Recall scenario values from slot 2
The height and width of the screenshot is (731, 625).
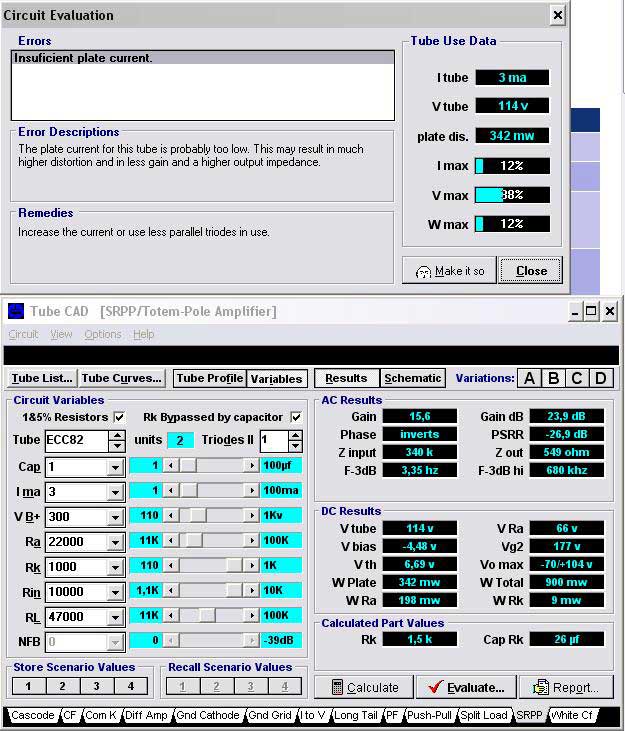tap(217, 686)
